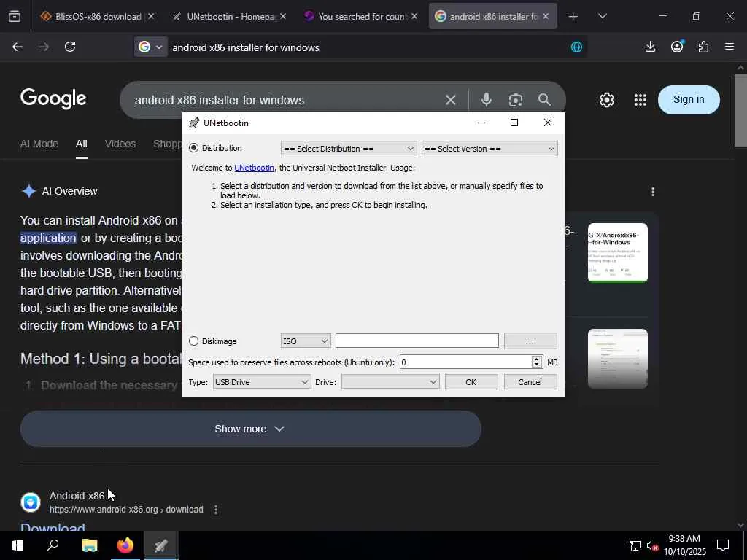Select the Diskimage radio button
The height and width of the screenshot is (560, 747).
[x=193, y=341]
